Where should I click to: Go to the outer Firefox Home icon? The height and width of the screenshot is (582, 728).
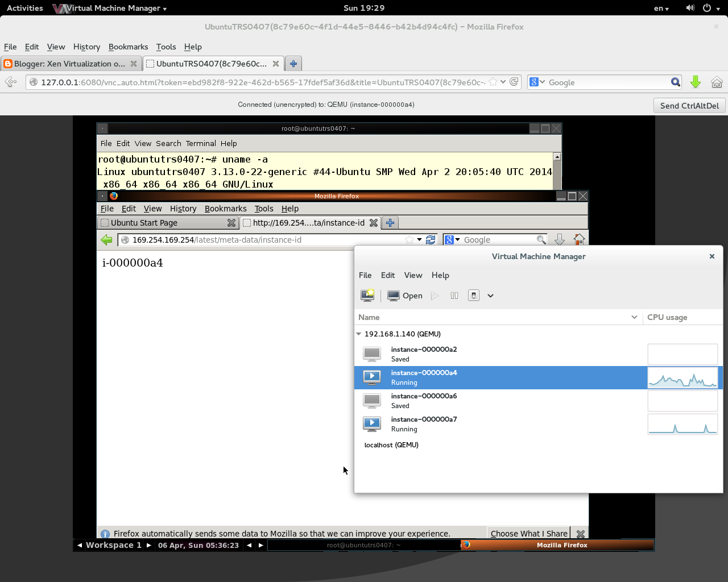pos(717,82)
